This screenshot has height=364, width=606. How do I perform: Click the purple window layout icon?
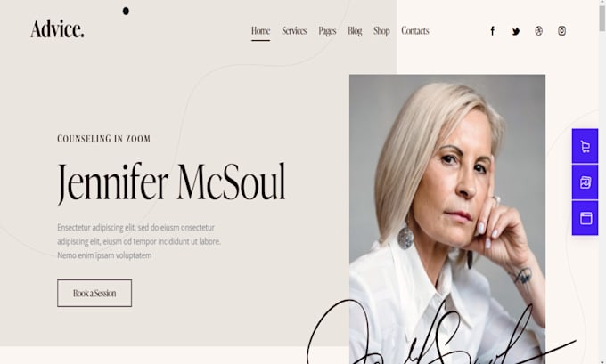(x=586, y=218)
